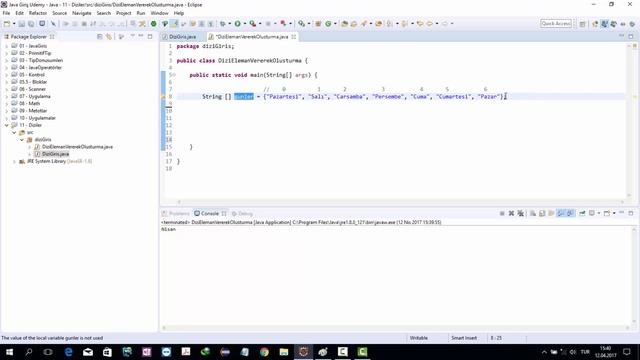This screenshot has width=640, height=360.
Task: Close the DiziElemanVererekOlusturma.java tab
Action: tap(294, 37)
